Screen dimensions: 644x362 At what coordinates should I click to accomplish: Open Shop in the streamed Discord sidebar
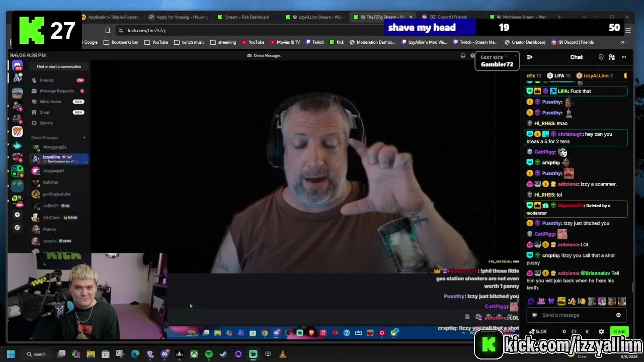coord(58,112)
